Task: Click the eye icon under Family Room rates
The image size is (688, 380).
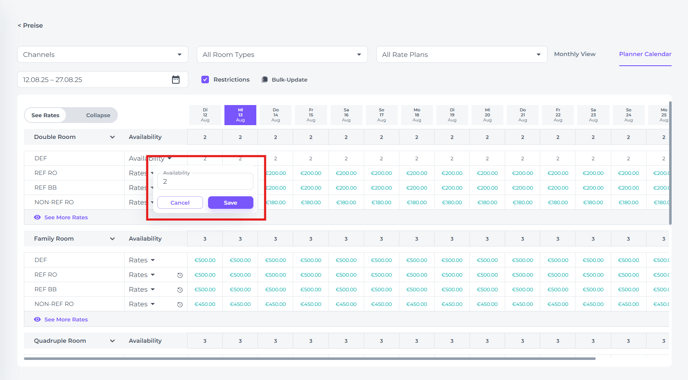Action: tap(37, 319)
